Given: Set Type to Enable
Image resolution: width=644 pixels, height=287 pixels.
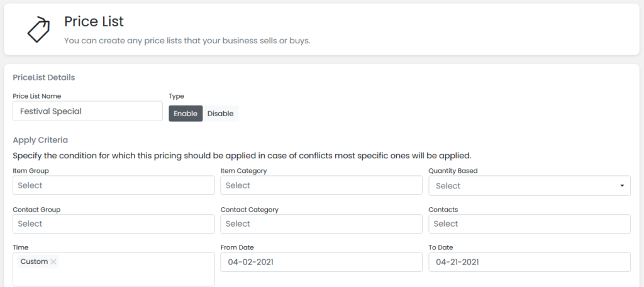Looking at the screenshot, I should click(x=186, y=114).
